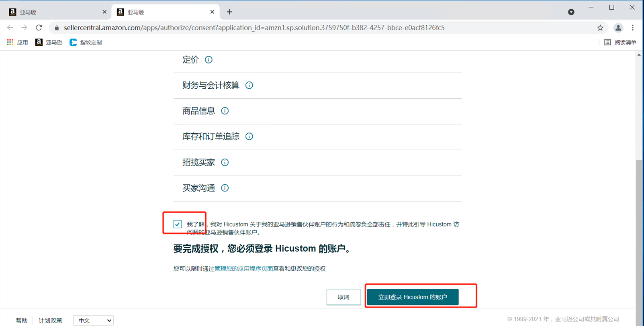
Task: Open the 帮助 footer link
Action: click(x=22, y=320)
